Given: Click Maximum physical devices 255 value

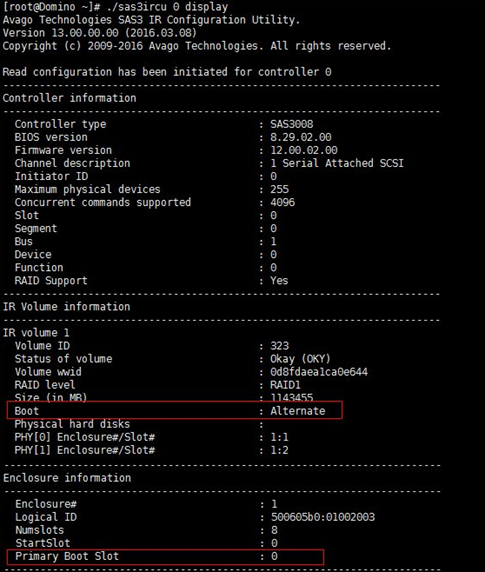Looking at the screenshot, I should coord(279,189).
